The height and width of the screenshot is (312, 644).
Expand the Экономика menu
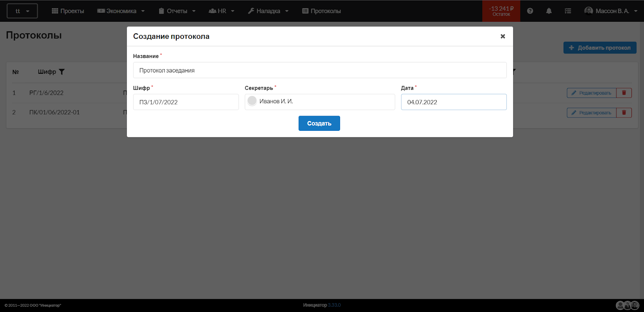point(121,11)
